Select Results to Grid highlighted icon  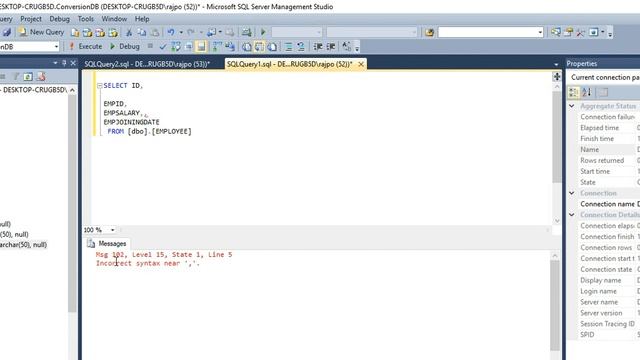[x=260, y=47]
